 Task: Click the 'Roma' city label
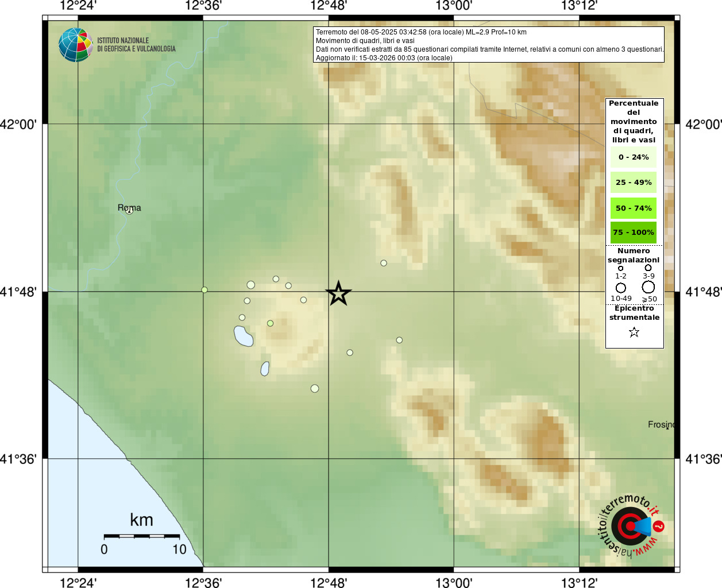point(129,207)
